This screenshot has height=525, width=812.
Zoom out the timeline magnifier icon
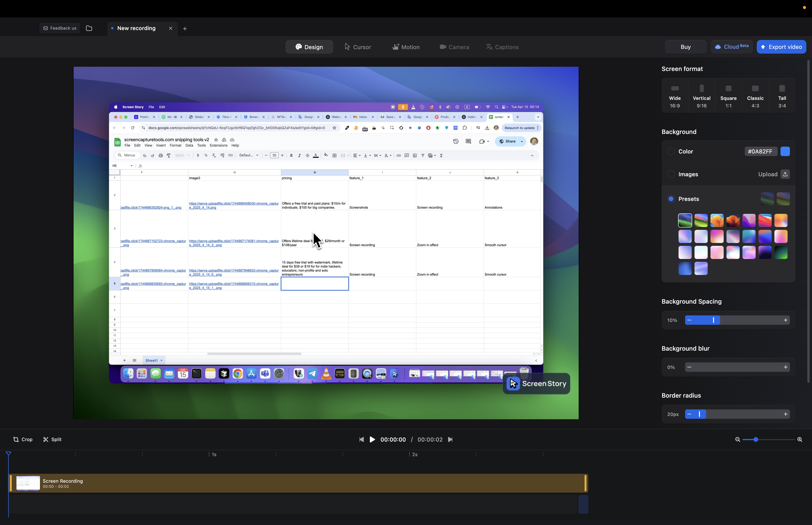pyautogui.click(x=737, y=440)
